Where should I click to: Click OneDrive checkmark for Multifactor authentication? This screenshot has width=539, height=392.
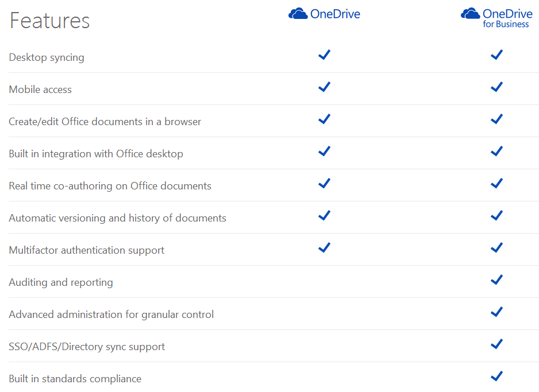(x=324, y=247)
